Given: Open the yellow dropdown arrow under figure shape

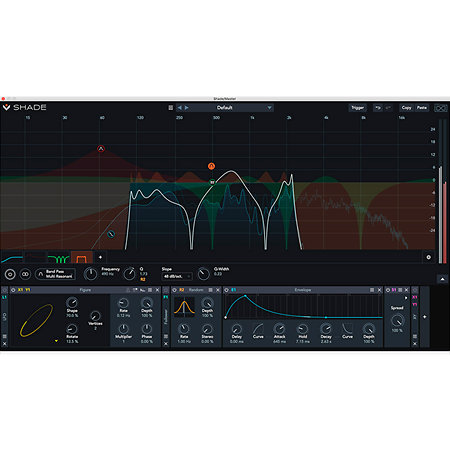Looking at the screenshot, I should (x=56, y=341).
